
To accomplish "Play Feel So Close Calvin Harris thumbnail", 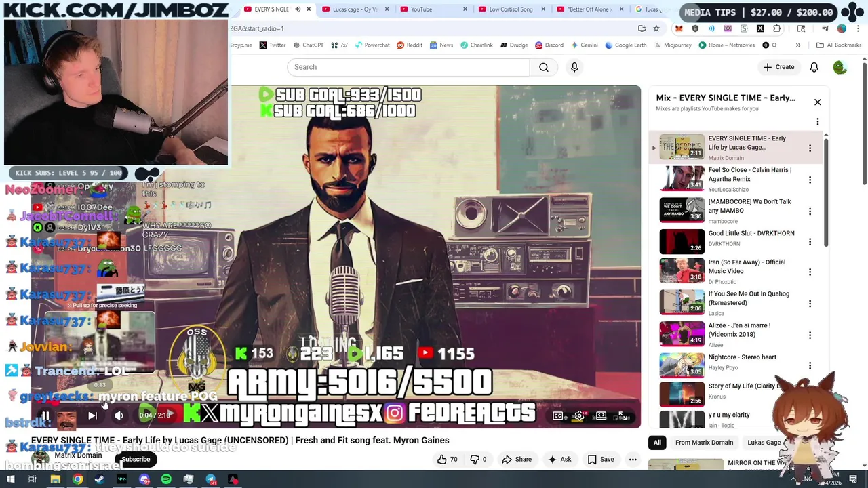I will (682, 178).
